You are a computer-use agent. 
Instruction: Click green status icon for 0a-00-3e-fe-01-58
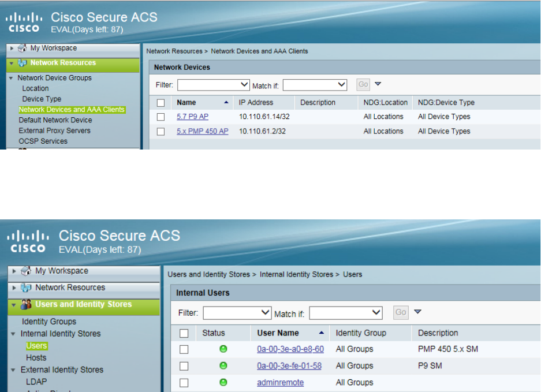point(223,365)
